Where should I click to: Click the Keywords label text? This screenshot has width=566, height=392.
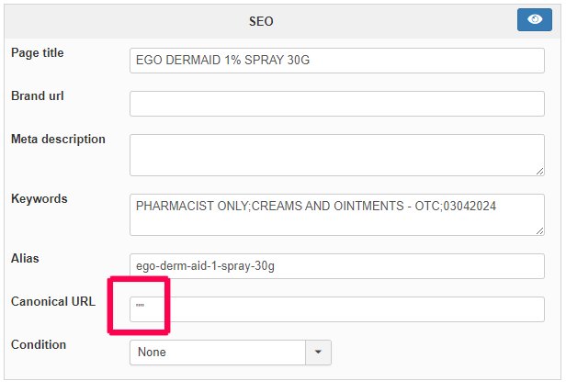(x=40, y=199)
